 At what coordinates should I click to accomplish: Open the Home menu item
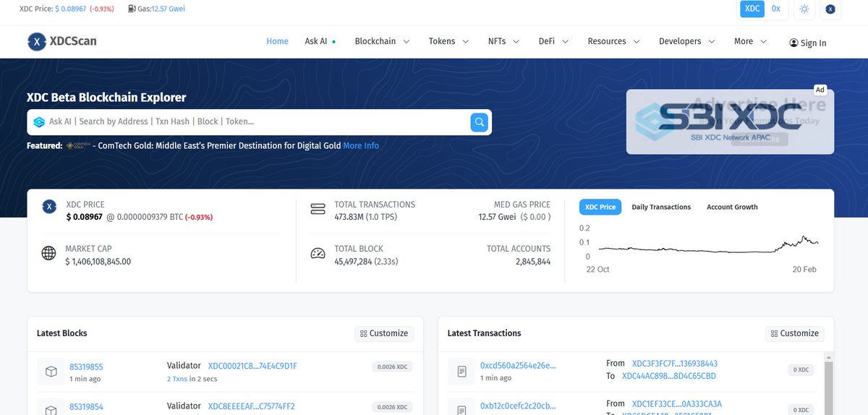click(277, 41)
